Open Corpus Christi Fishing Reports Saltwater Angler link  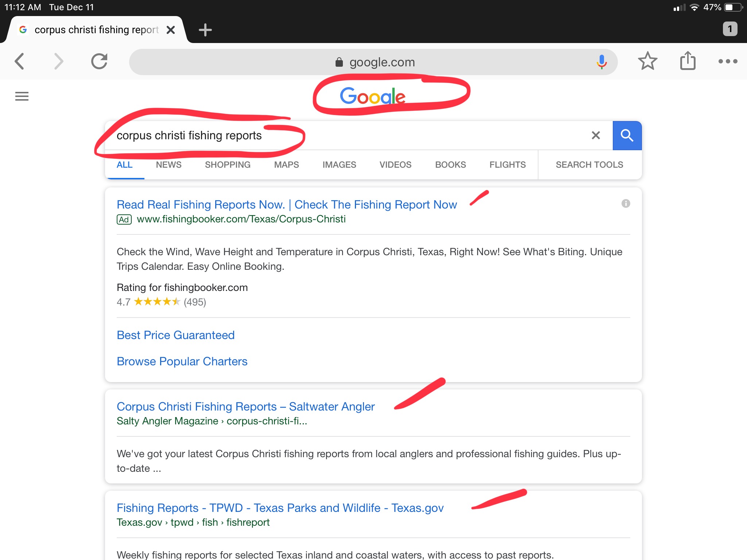pos(245,407)
